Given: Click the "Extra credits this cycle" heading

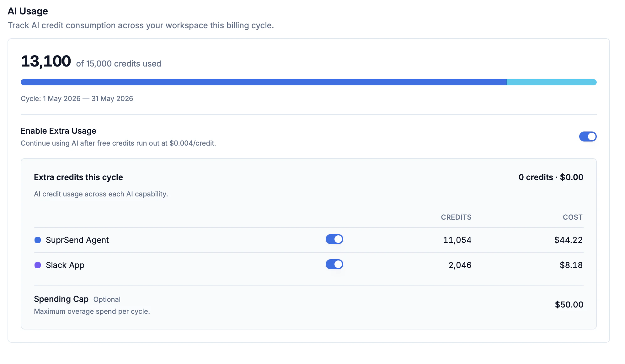Looking at the screenshot, I should pos(78,177).
